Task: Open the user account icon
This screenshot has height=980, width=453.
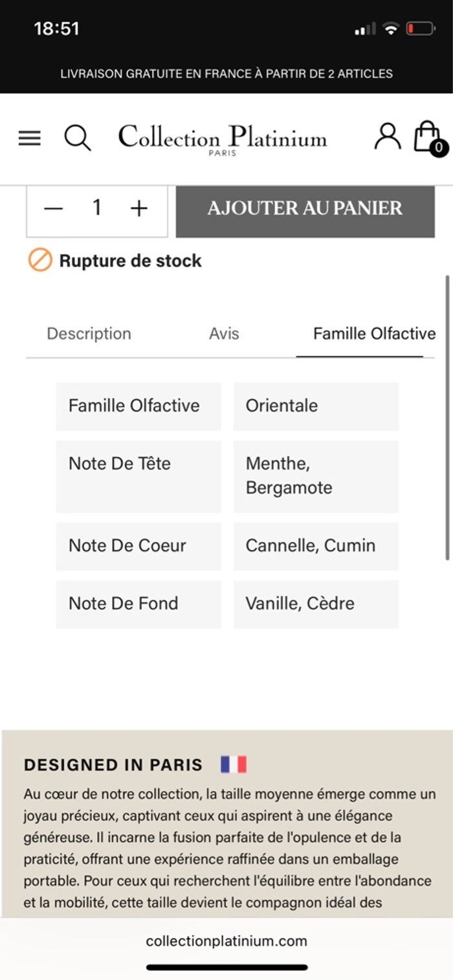Action: click(x=388, y=136)
